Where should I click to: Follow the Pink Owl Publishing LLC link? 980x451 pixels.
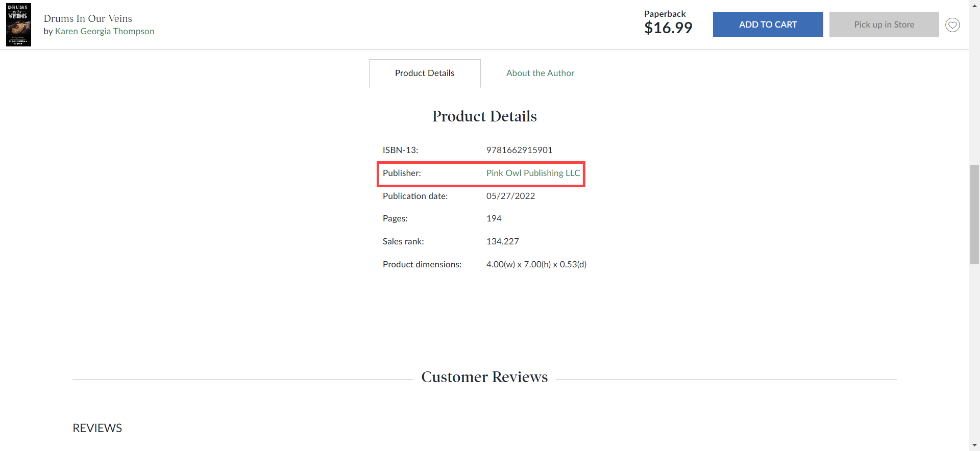(533, 173)
